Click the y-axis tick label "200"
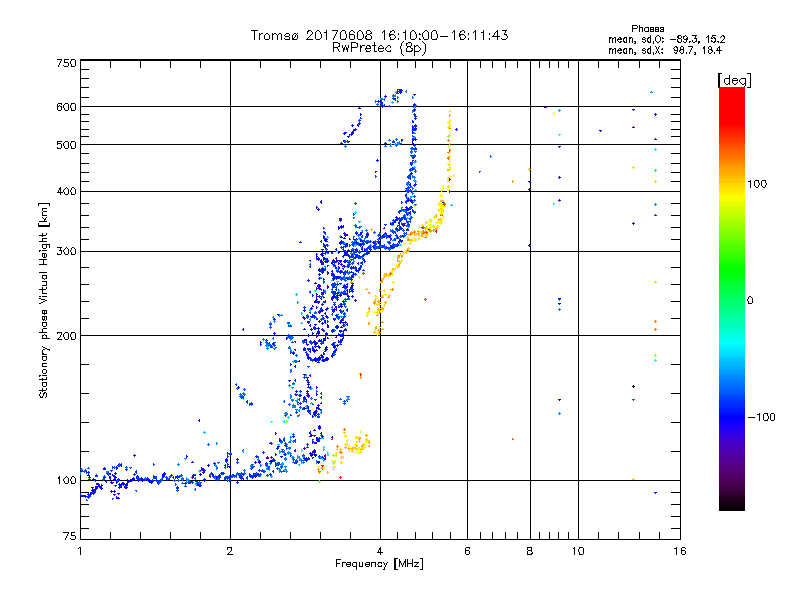This screenshot has width=800, height=600. click(x=67, y=336)
